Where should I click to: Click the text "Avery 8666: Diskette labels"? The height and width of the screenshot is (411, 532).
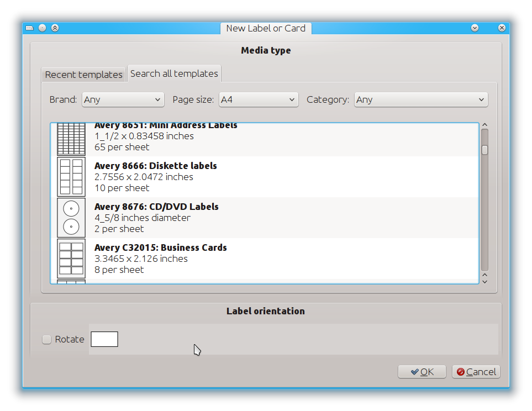point(155,166)
